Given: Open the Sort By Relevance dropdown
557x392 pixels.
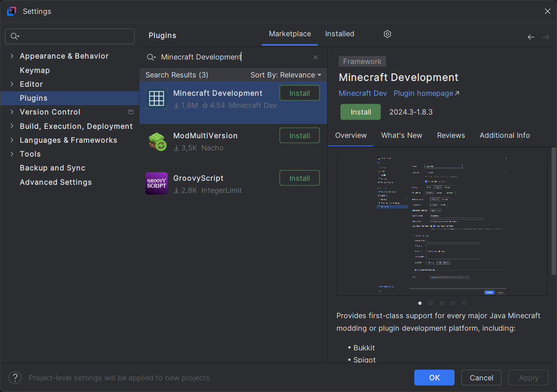Looking at the screenshot, I should 286,75.
